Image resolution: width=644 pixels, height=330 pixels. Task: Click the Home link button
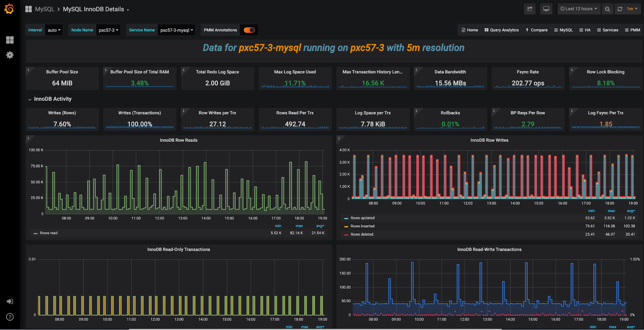[470, 30]
